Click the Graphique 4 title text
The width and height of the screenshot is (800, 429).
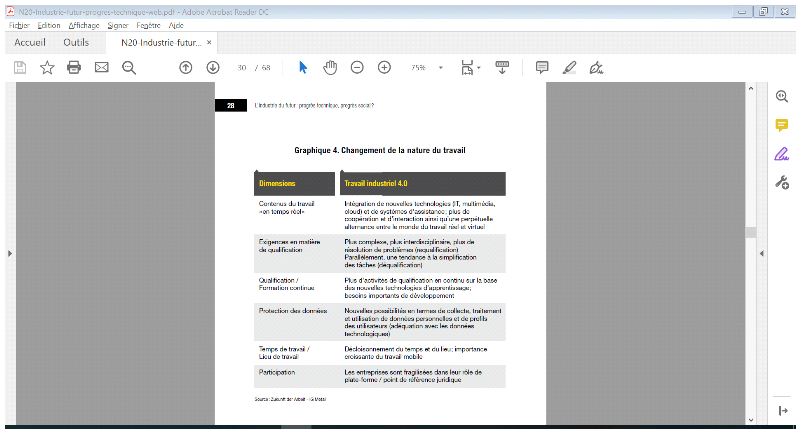point(380,150)
